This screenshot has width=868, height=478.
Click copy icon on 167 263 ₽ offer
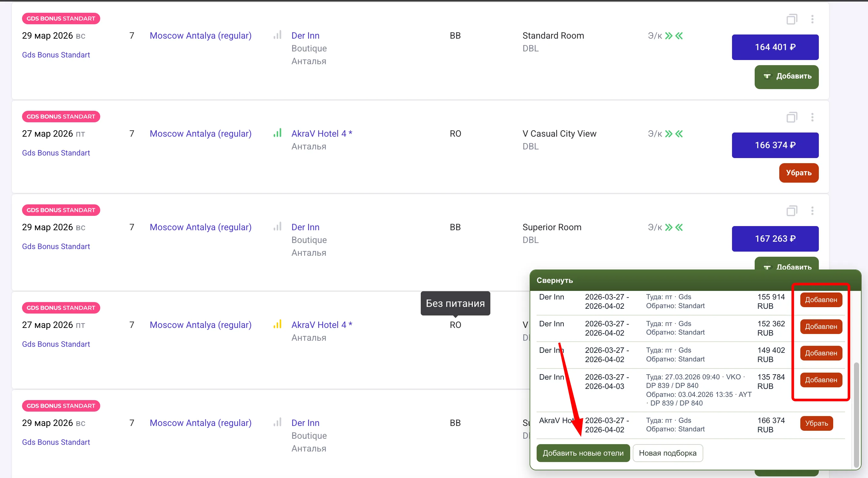791,211
